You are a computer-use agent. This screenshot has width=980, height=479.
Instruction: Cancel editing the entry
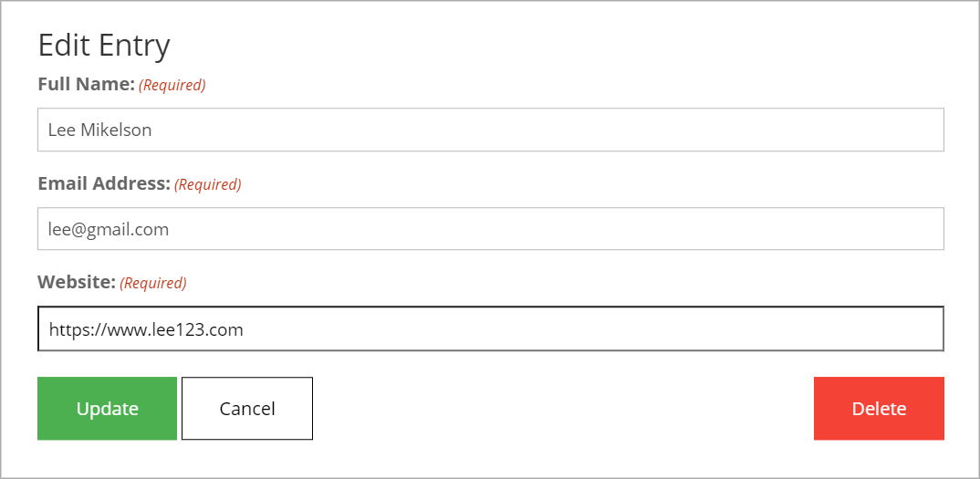pyautogui.click(x=247, y=409)
